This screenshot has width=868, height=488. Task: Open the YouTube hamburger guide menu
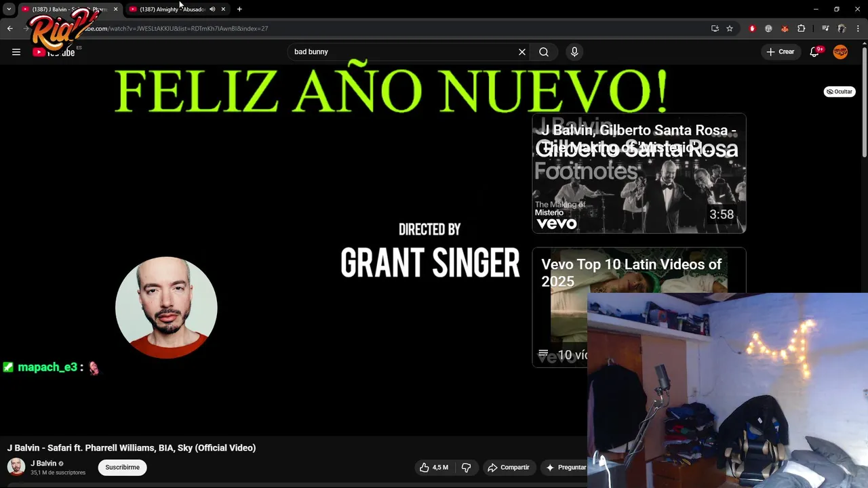(x=16, y=52)
